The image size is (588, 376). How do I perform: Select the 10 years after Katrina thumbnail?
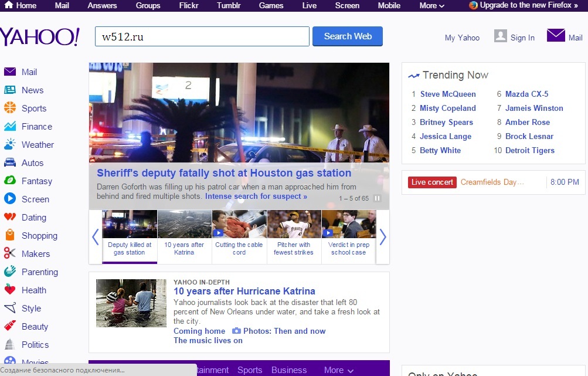[184, 236]
